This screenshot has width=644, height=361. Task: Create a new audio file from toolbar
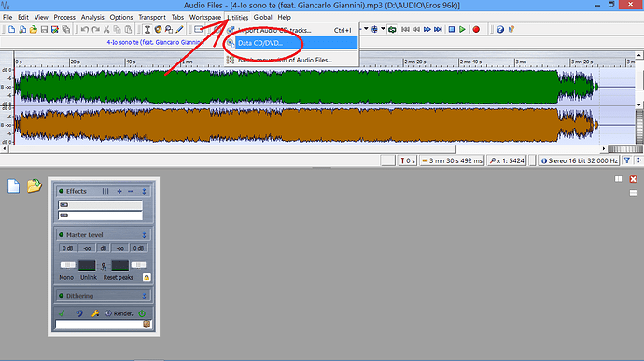click(x=11, y=30)
